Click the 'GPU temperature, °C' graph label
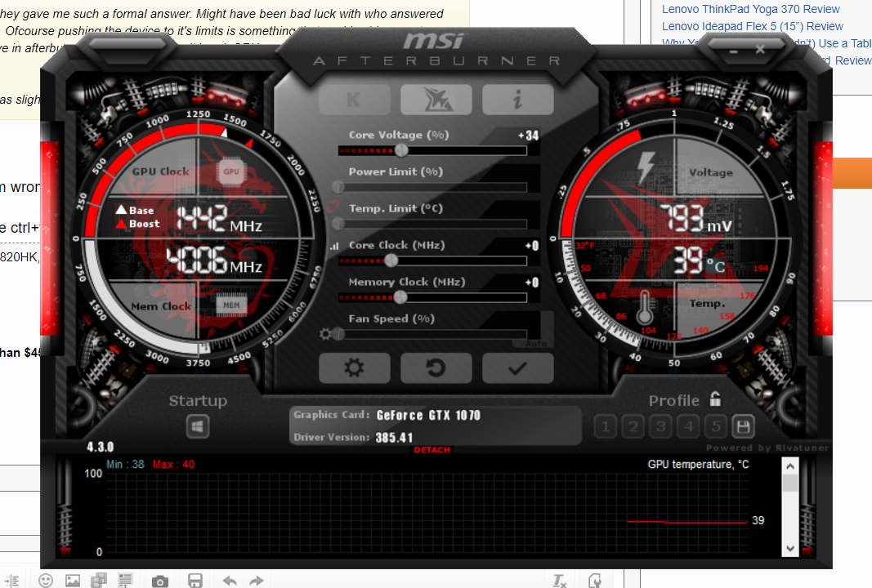Screen dimensions: 872x588 click(698, 464)
